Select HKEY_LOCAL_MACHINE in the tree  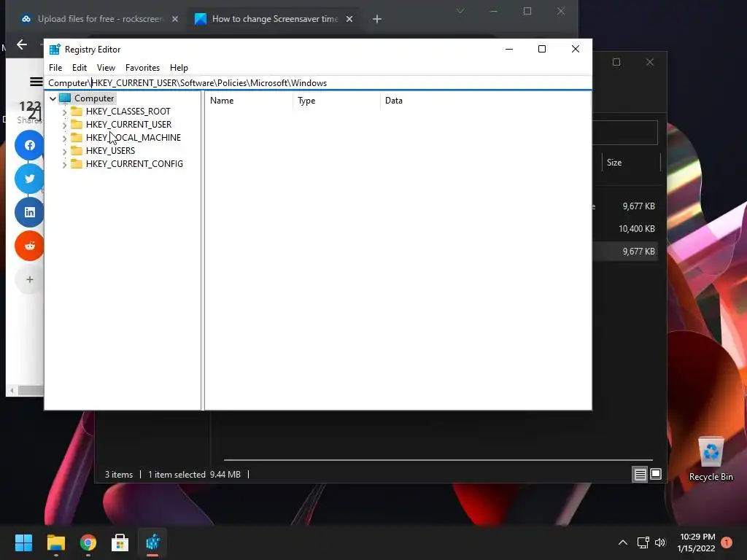coord(133,138)
